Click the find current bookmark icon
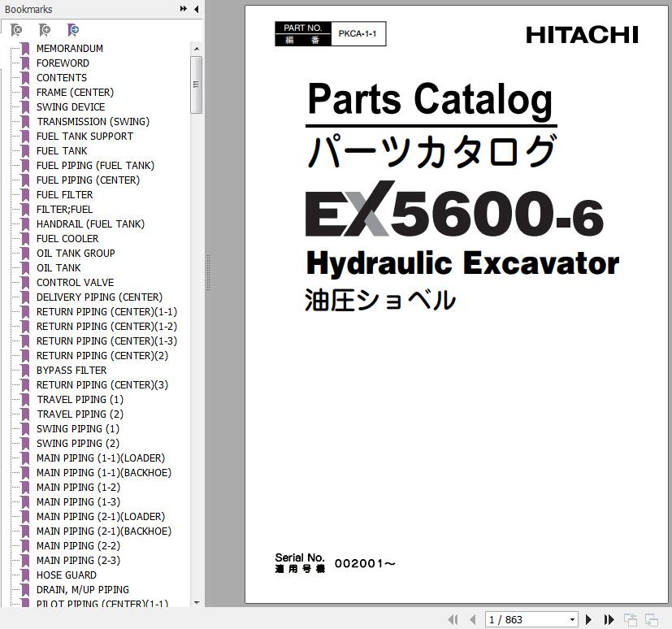Viewport: 672px width, 629px height. [73, 30]
